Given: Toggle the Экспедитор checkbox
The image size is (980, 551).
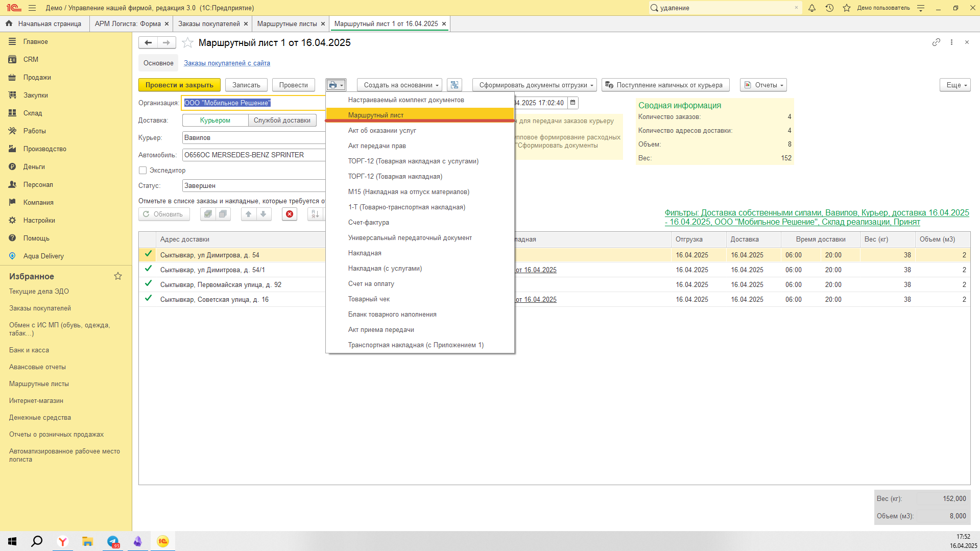Looking at the screenshot, I should pyautogui.click(x=143, y=170).
